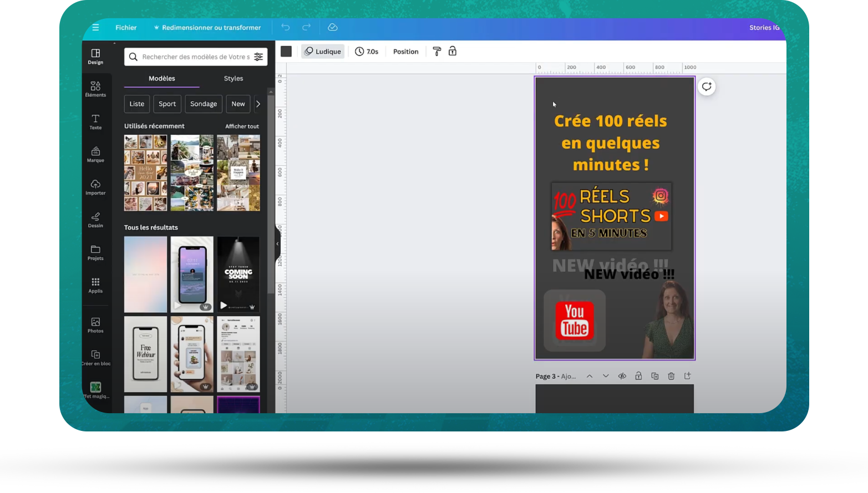The height and width of the screenshot is (493, 868).
Task: Select the Liste category chip
Action: pos(137,104)
